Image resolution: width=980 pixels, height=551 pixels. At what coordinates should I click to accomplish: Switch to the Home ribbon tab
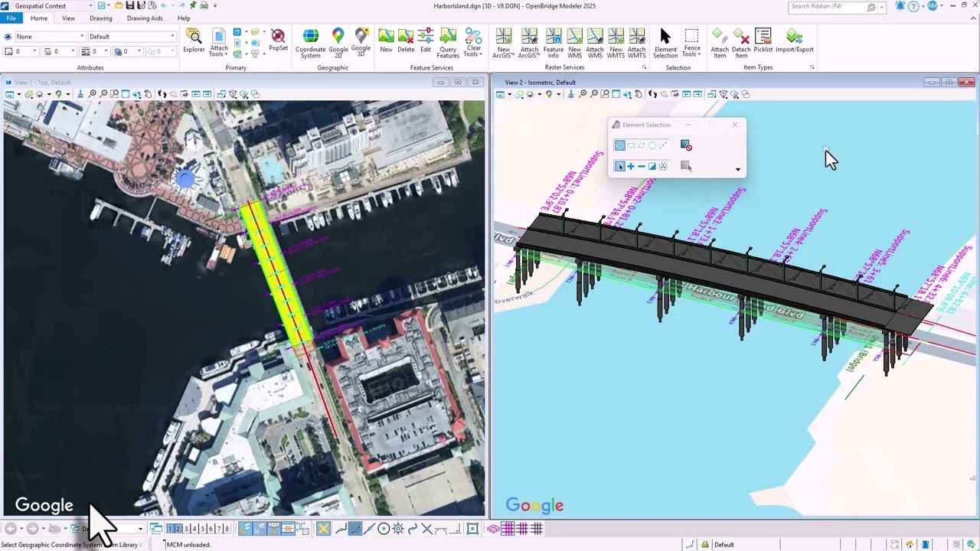click(x=39, y=18)
